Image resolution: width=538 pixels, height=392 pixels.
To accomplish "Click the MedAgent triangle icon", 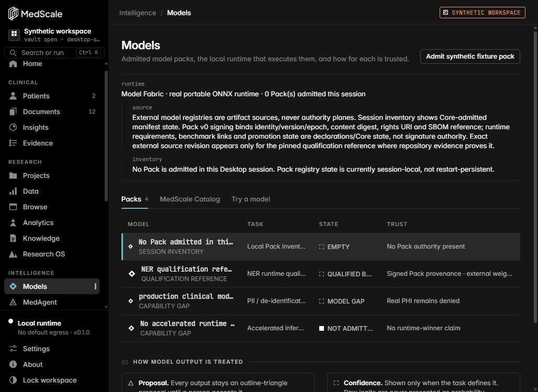I will point(13,303).
